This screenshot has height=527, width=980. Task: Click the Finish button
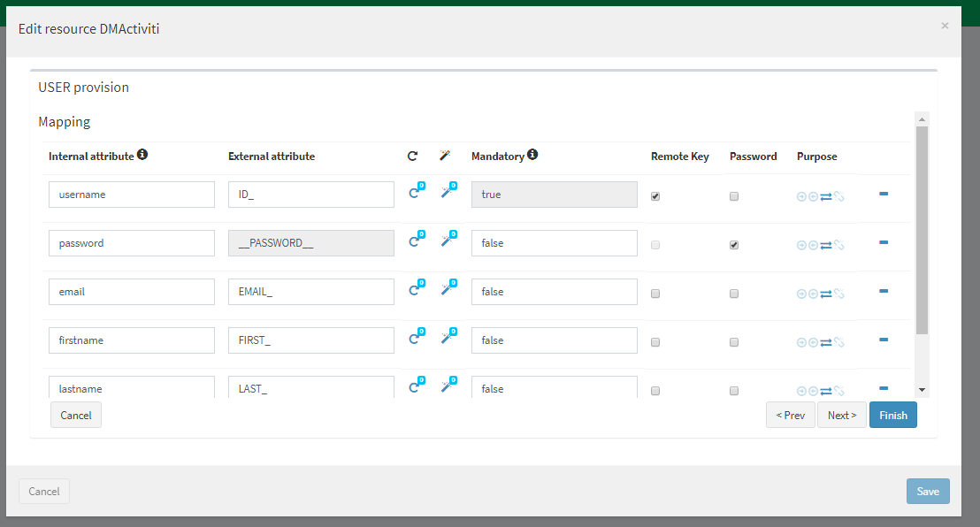point(893,415)
